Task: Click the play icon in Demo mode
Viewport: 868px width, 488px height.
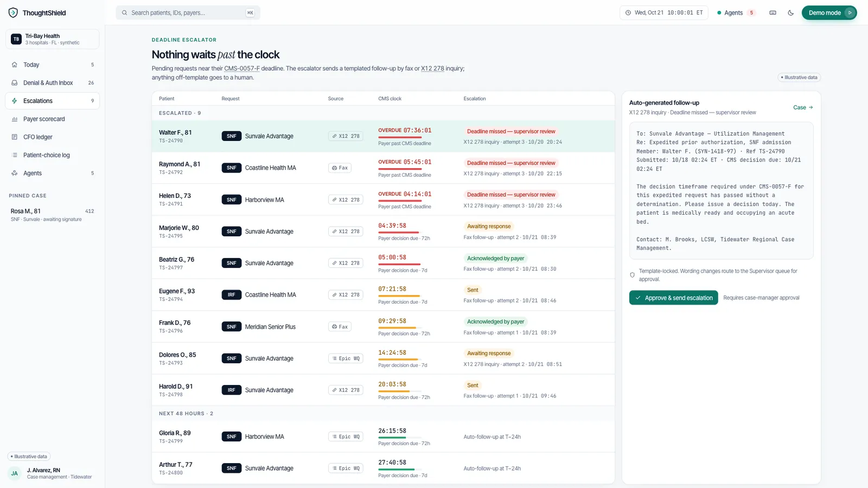Action: (x=850, y=12)
